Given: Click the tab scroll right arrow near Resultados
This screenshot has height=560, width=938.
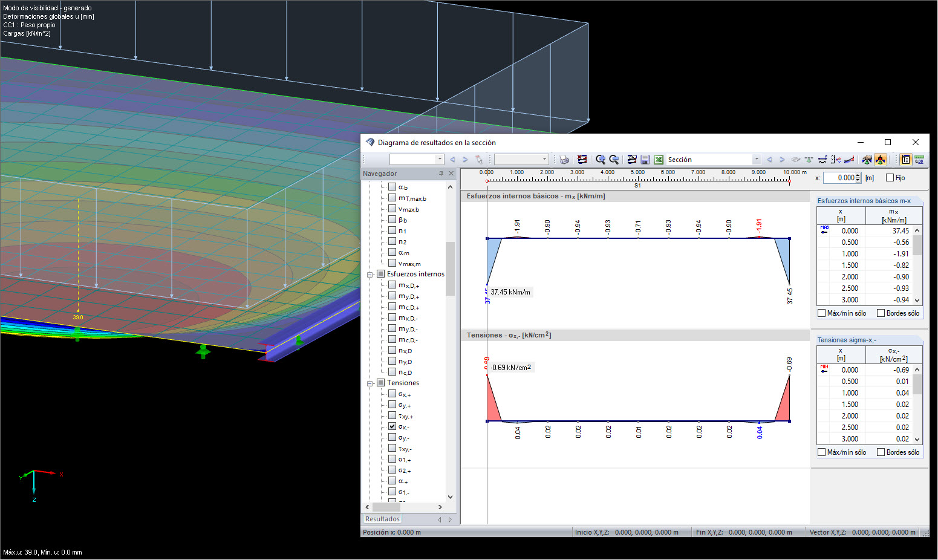Looking at the screenshot, I should (x=450, y=519).
